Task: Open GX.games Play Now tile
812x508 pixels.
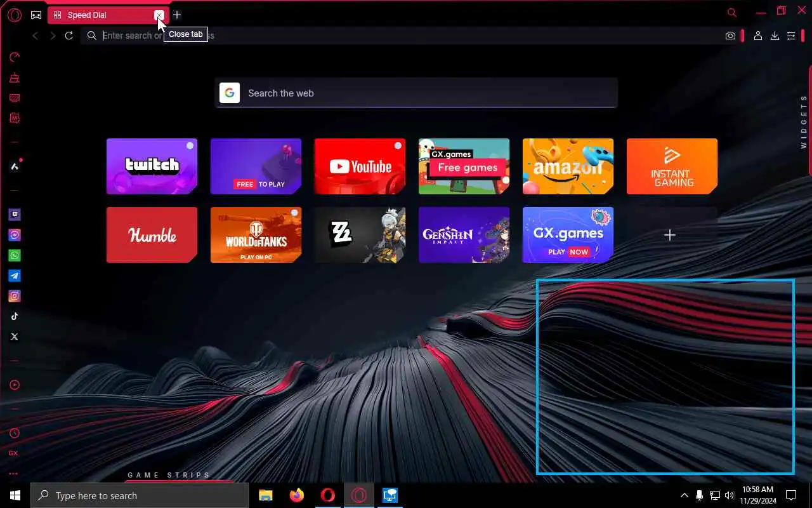Action: (x=568, y=235)
